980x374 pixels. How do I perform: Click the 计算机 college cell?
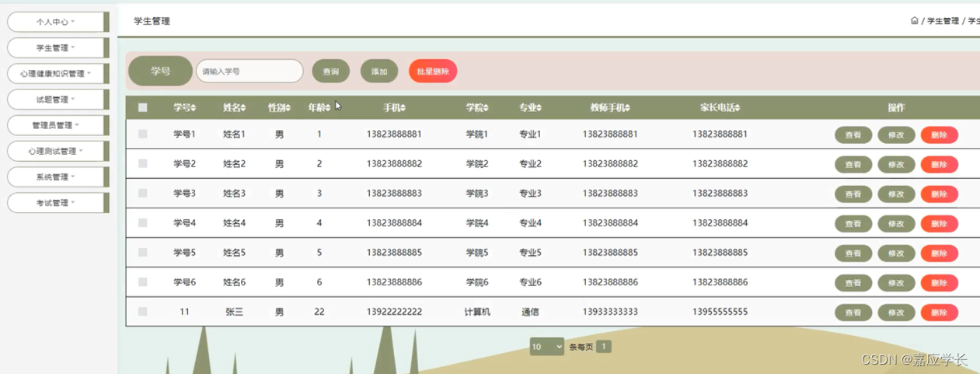[477, 312]
